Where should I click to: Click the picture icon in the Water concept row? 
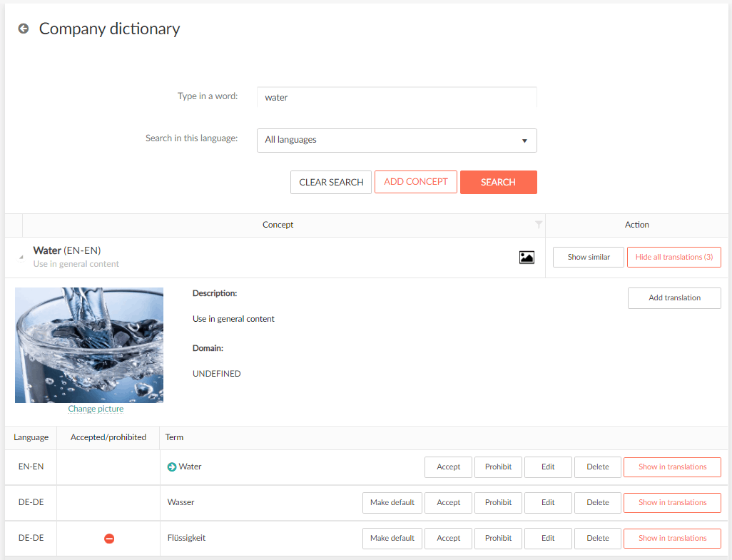pos(527,257)
